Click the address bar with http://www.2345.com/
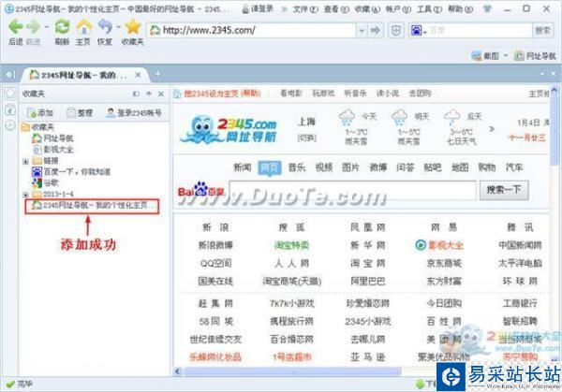562x392 pixels. pyautogui.click(x=252, y=31)
